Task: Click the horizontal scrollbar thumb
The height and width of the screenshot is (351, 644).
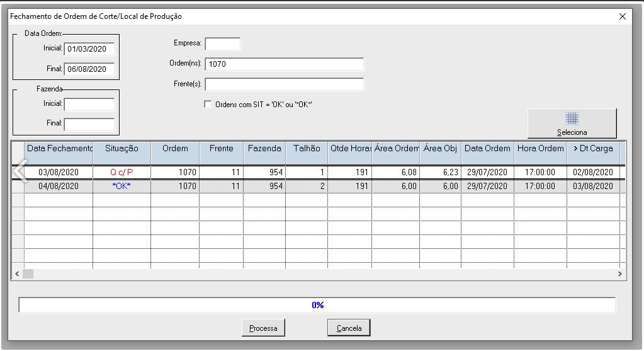Action: pos(28,273)
